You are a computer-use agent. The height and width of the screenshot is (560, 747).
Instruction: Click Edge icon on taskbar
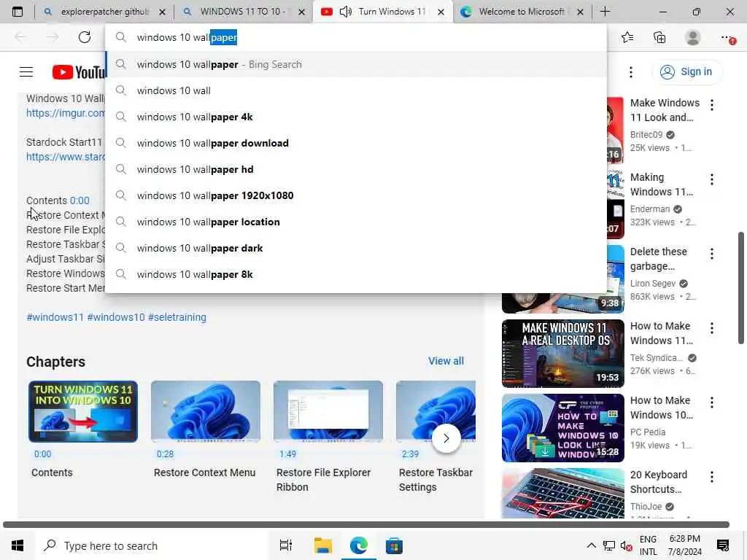point(358,545)
